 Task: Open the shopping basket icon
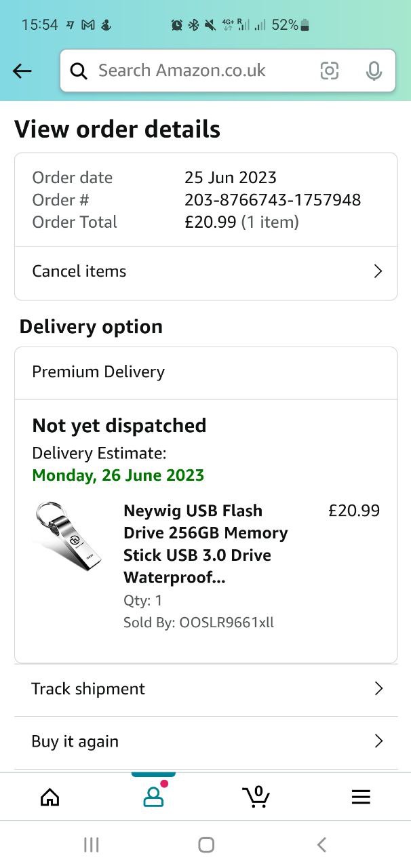[256, 797]
